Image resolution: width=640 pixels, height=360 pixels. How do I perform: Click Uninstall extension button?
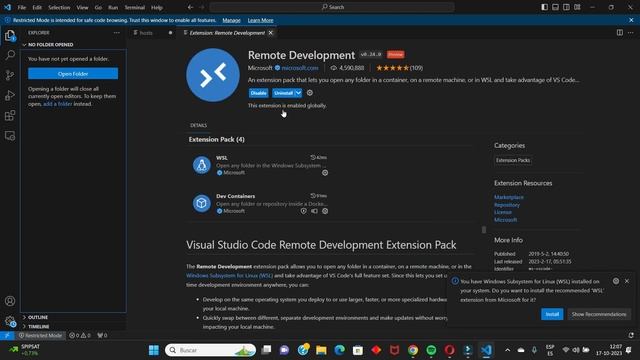[283, 93]
